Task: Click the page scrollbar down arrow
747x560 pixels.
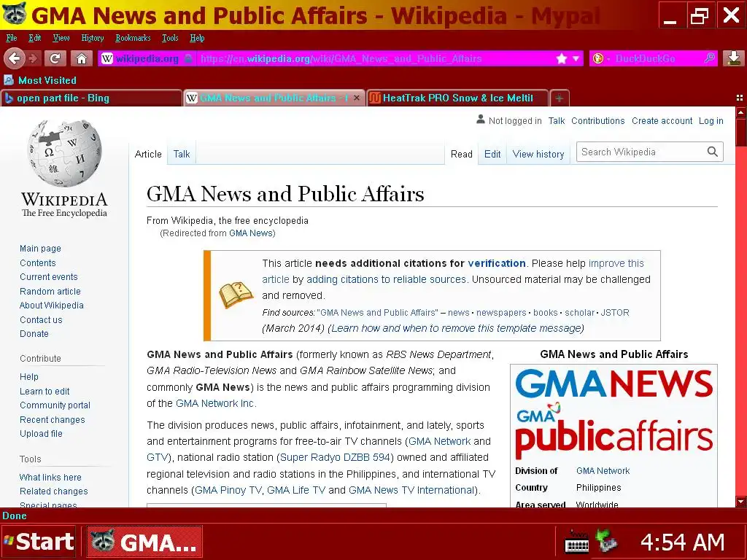Action: pyautogui.click(x=741, y=502)
